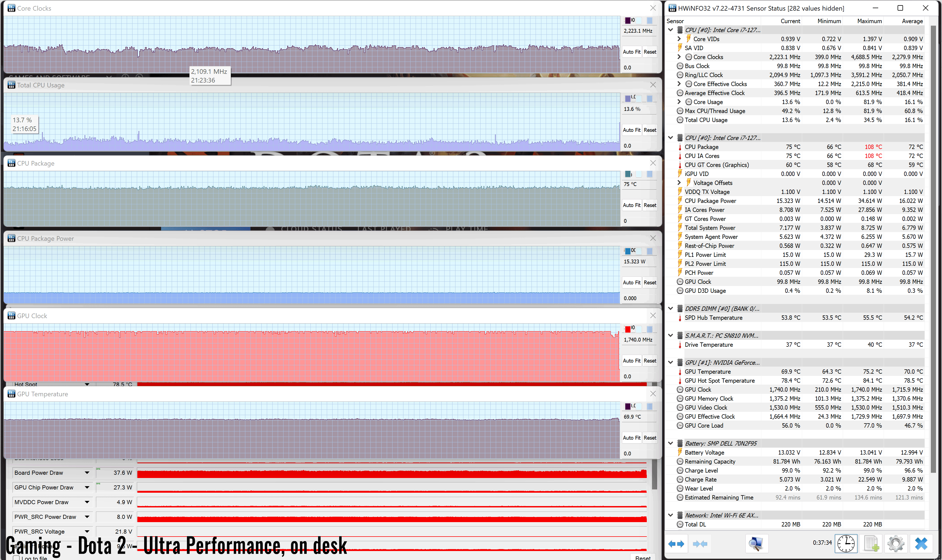Image resolution: width=942 pixels, height=560 pixels.
Task: Close the Total CPU Usage graph window
Action: [653, 85]
